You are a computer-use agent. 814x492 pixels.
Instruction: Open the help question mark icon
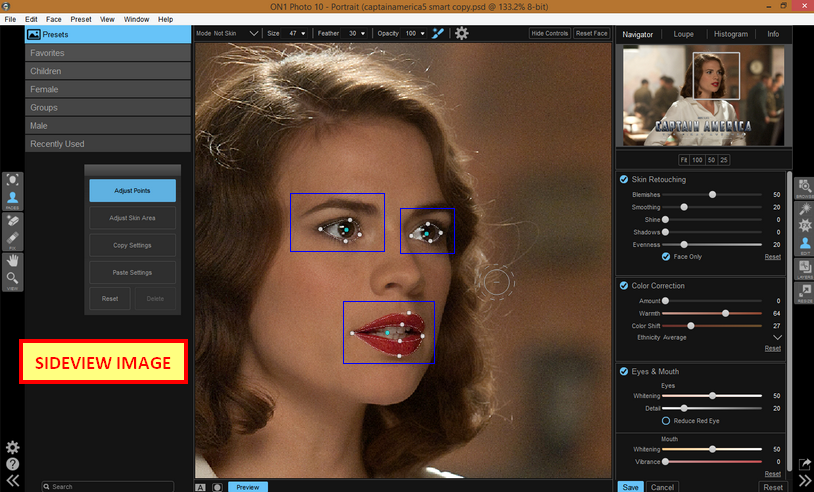(x=12, y=464)
